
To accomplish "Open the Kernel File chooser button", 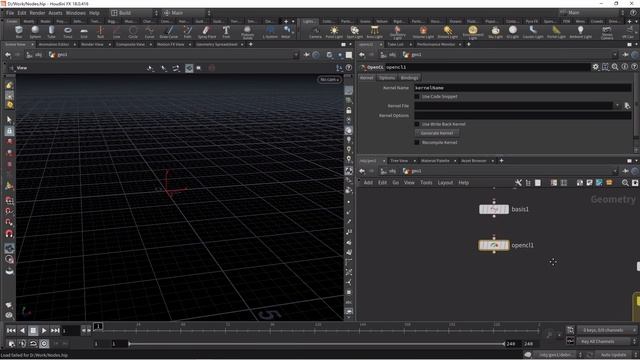I will tap(627, 106).
